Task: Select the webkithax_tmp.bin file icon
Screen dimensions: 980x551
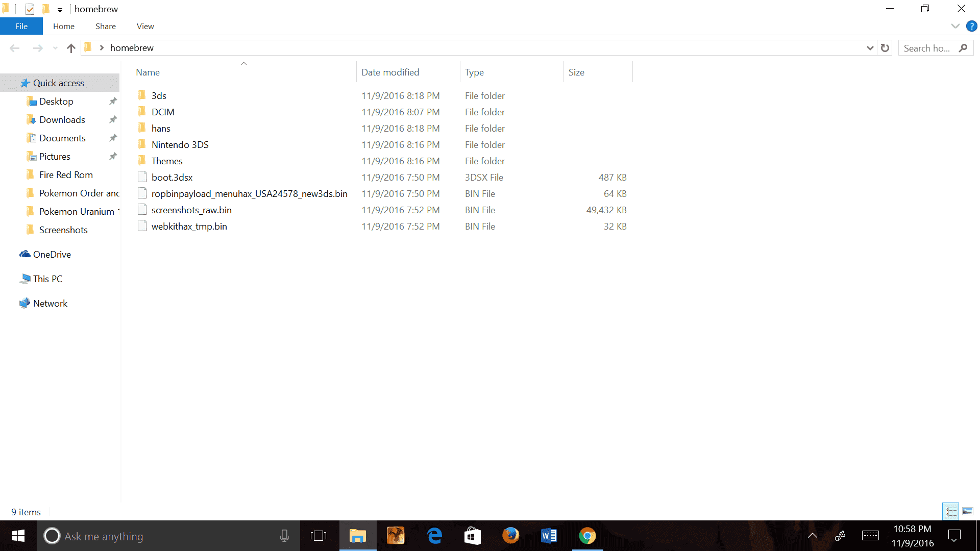Action: [142, 226]
